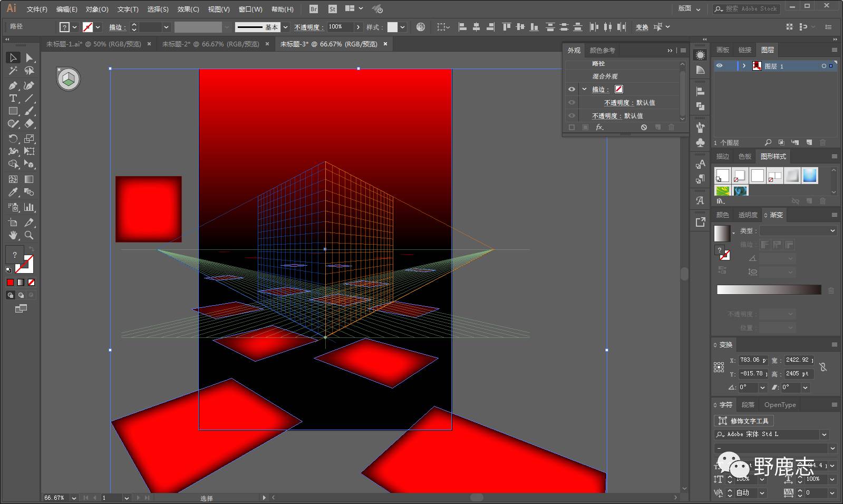
Task: Switch to 未标题-1.ai document tab
Action: [x=93, y=44]
